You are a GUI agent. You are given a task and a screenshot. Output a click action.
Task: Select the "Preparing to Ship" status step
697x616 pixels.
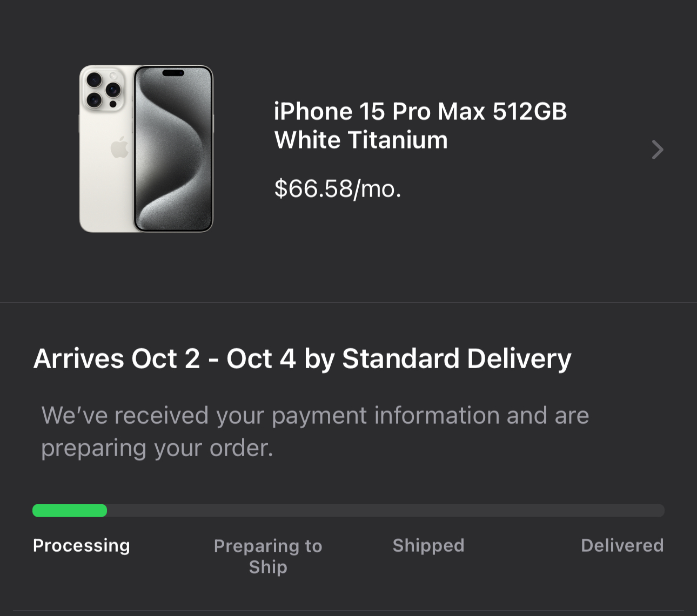[x=268, y=546]
